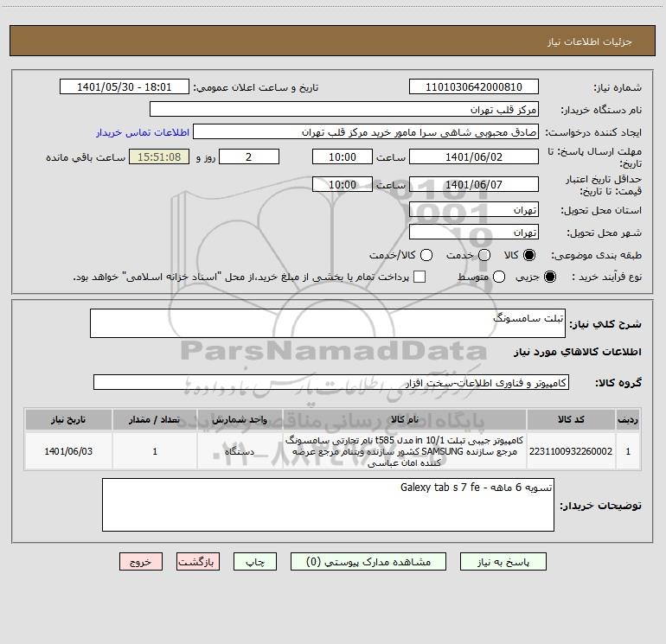Click the تعداد / مقدار column header
The image size is (666, 644).
coord(155,419)
